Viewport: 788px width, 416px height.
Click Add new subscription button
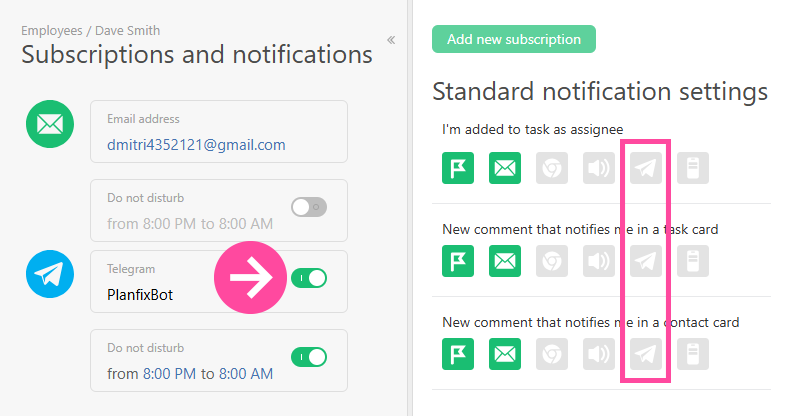click(514, 39)
